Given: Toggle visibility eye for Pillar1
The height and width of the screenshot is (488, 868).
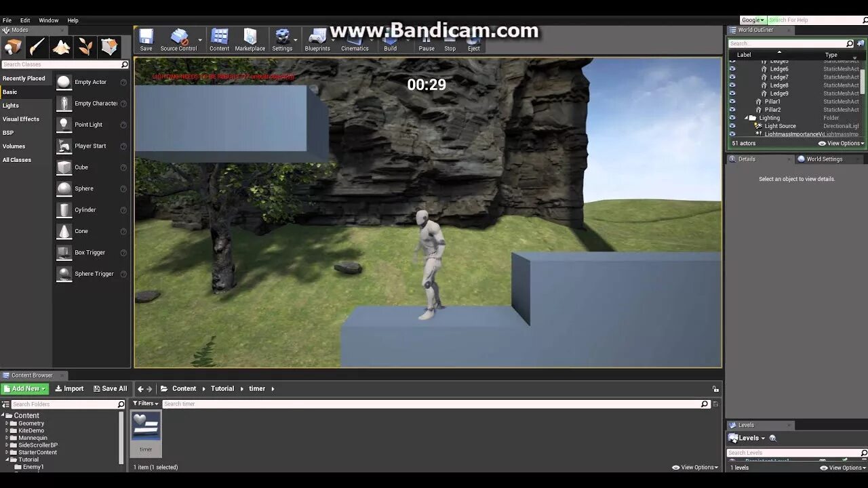Looking at the screenshot, I should [732, 102].
